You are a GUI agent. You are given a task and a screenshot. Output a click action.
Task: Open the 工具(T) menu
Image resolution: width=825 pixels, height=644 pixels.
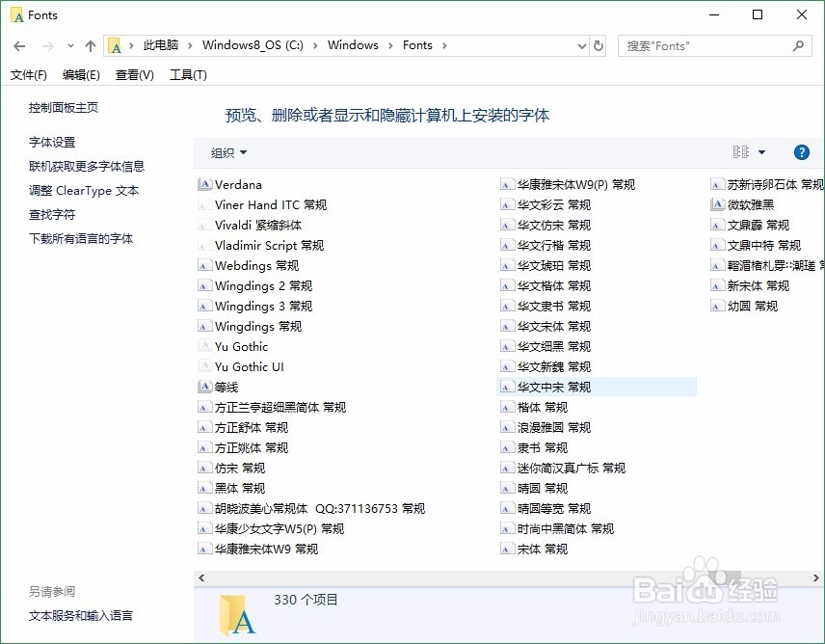188,75
